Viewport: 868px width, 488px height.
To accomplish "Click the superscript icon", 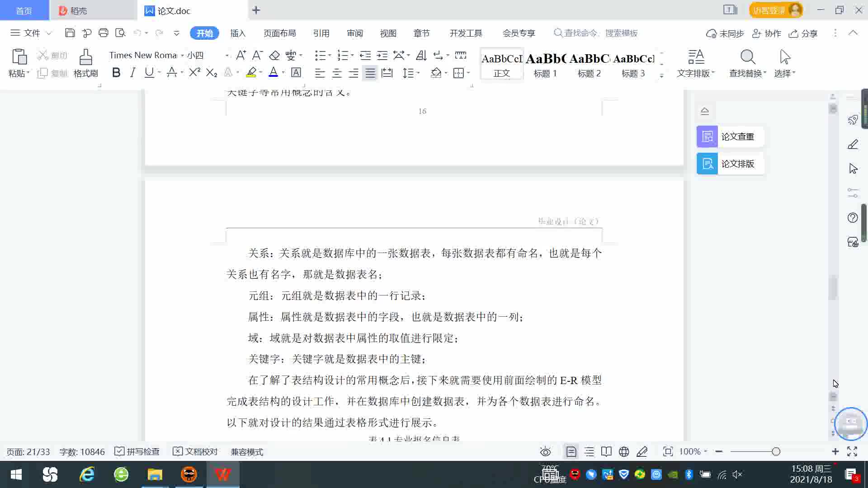I will [194, 73].
